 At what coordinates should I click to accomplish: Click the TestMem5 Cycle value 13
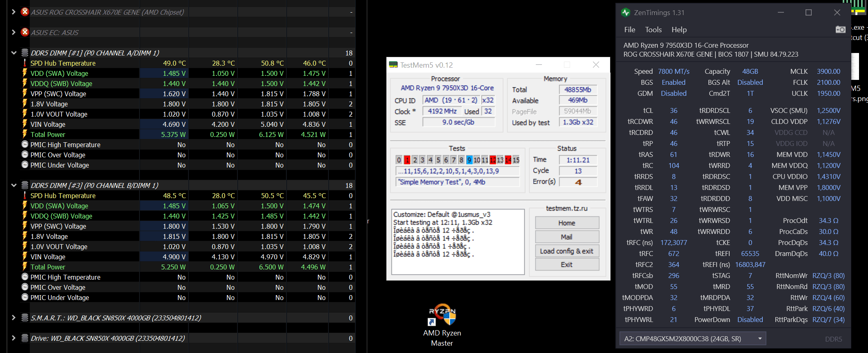pyautogui.click(x=578, y=171)
